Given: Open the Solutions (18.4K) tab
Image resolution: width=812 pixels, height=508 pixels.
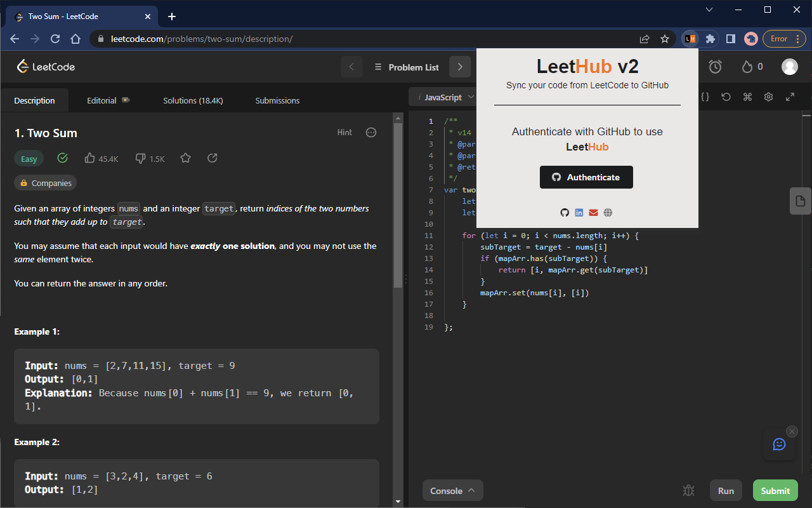Looking at the screenshot, I should tap(193, 100).
